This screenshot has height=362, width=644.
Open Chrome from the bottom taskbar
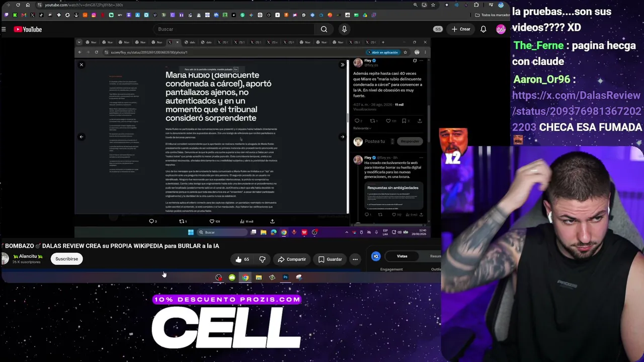click(x=245, y=278)
